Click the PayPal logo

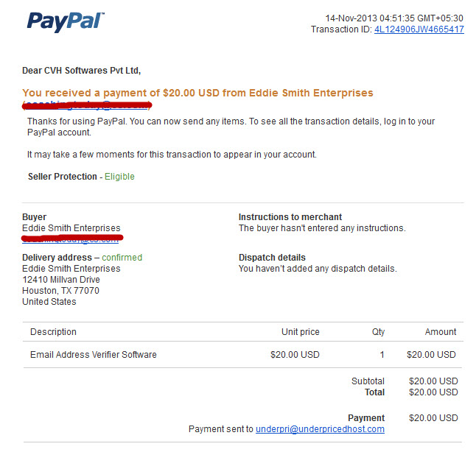tap(66, 22)
